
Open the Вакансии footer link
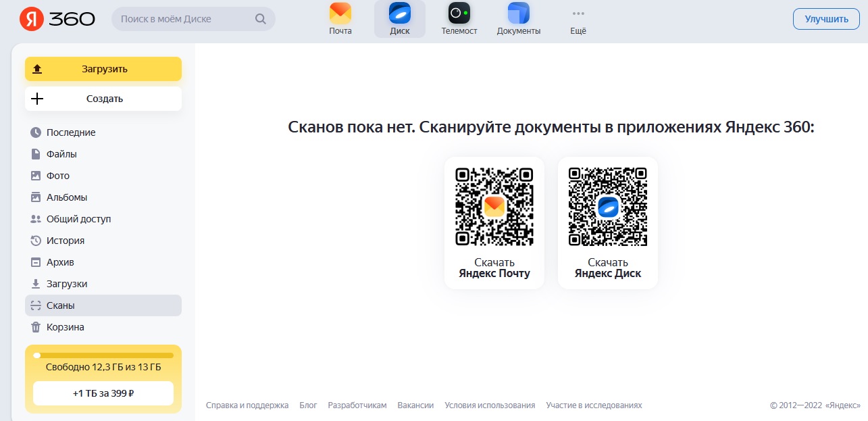[x=416, y=405]
